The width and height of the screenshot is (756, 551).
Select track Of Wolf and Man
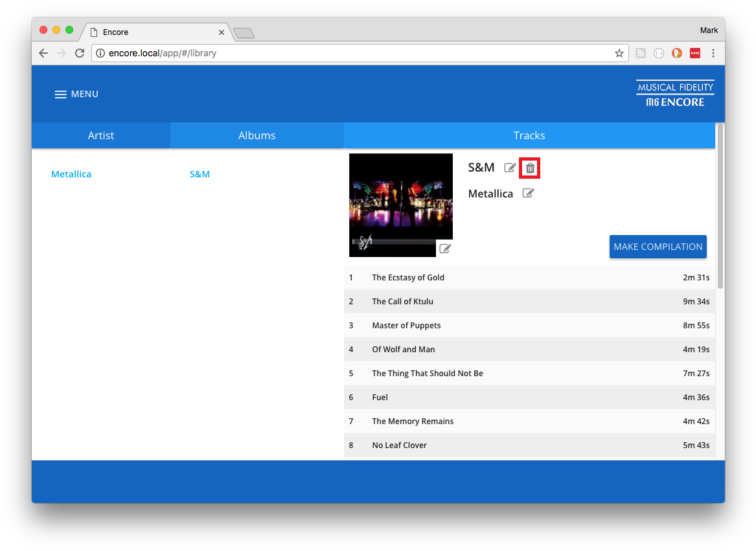click(529, 350)
